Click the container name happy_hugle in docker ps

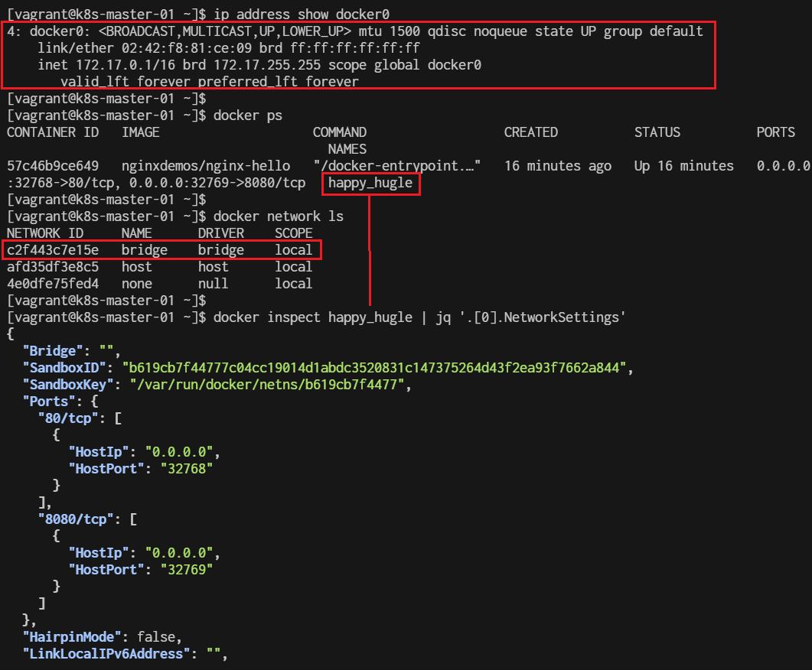pyautogui.click(x=370, y=183)
